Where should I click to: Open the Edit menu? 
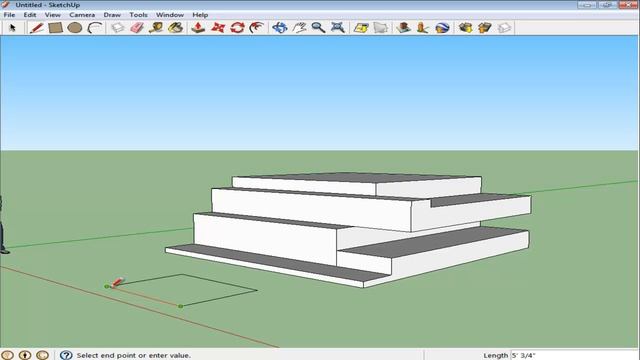pos(30,15)
